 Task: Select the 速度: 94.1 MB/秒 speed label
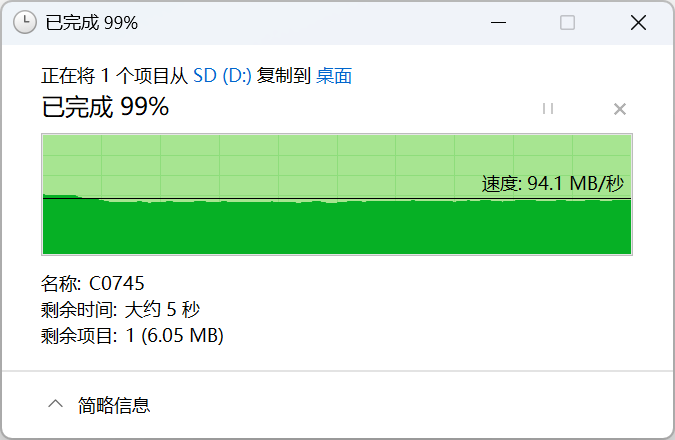(553, 184)
